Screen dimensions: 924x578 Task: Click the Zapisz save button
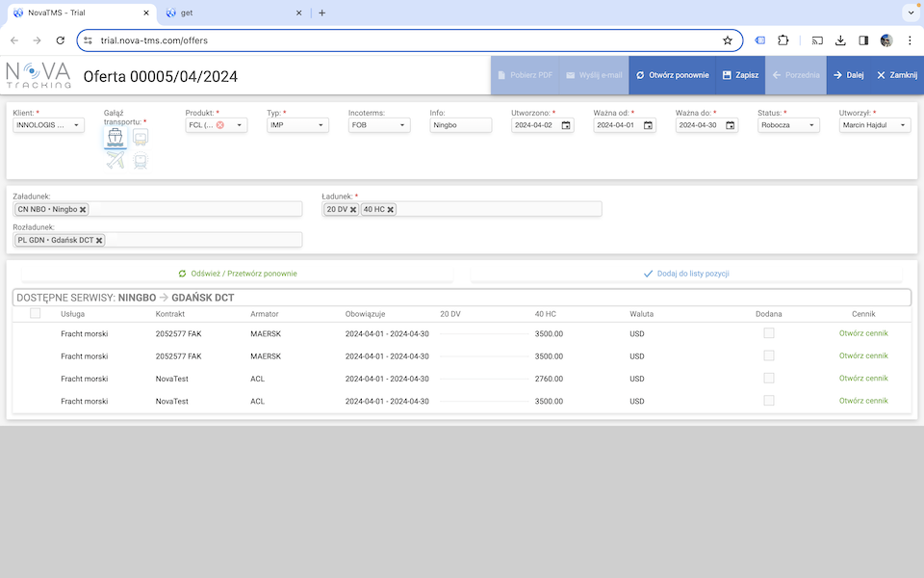740,75
